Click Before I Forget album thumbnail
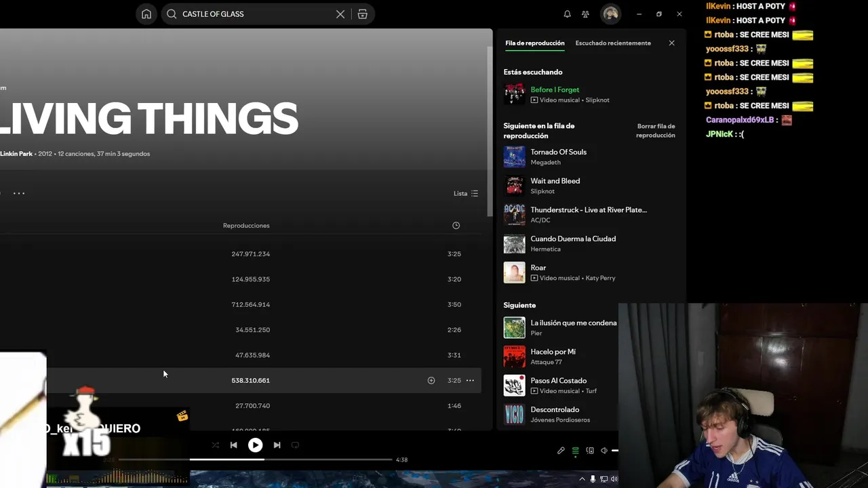The width and height of the screenshot is (868, 488). 514,94
